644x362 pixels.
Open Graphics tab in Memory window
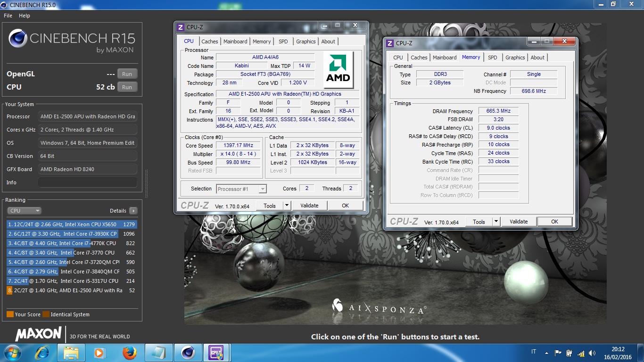[515, 58]
